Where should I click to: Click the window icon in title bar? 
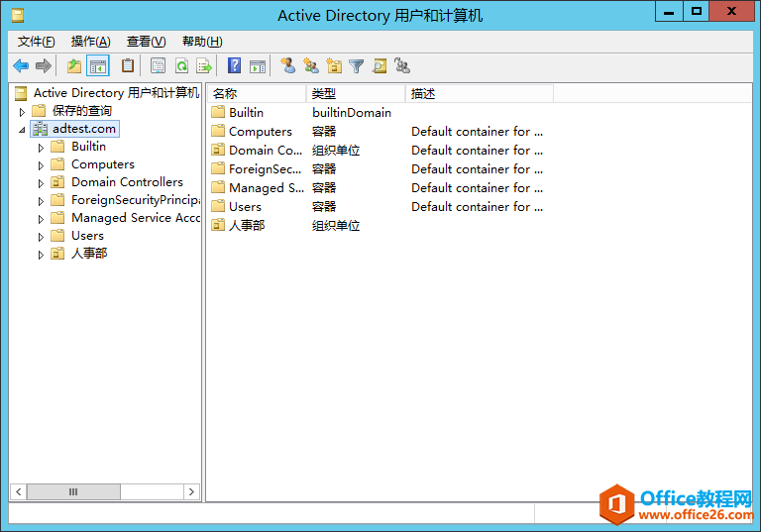point(18,16)
